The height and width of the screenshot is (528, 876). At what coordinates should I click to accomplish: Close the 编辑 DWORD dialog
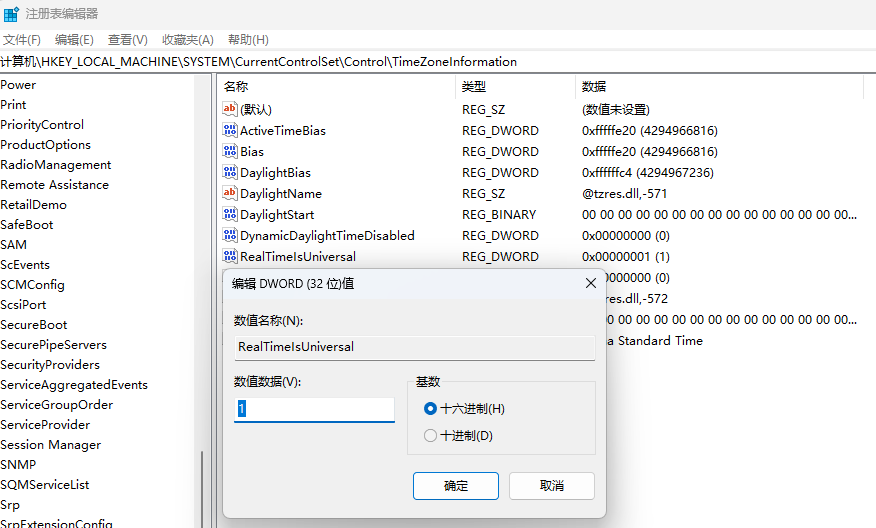point(590,284)
